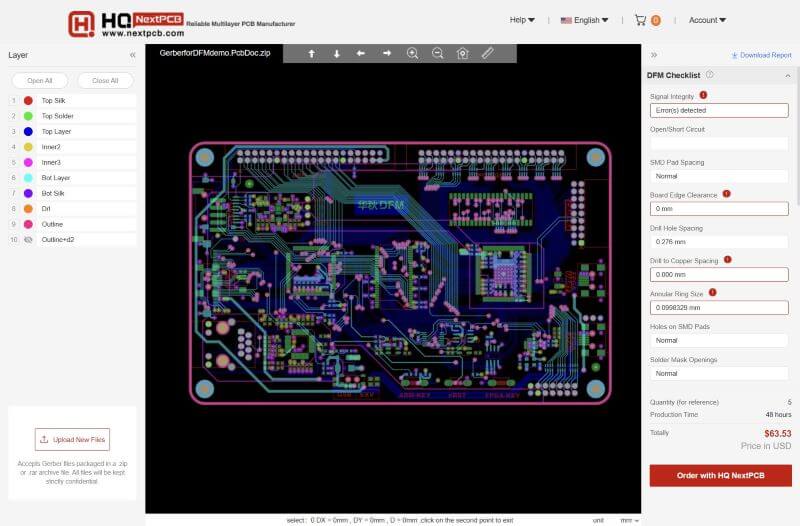Open the Help menu
Image resolution: width=800 pixels, height=526 pixels.
pyautogui.click(x=522, y=20)
